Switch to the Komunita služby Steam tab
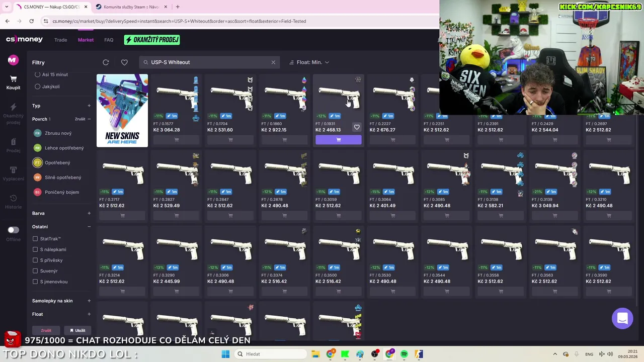This screenshot has height=362, width=644. click(130, 7)
